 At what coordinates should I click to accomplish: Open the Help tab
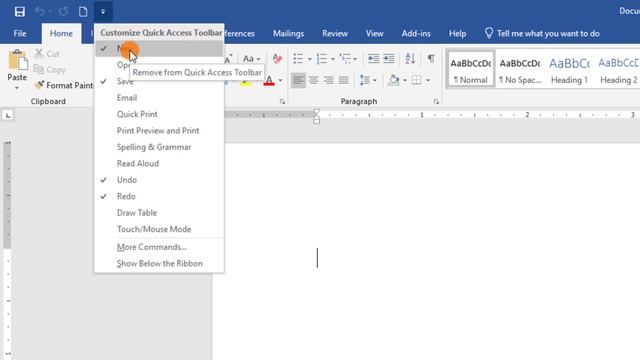click(x=457, y=33)
